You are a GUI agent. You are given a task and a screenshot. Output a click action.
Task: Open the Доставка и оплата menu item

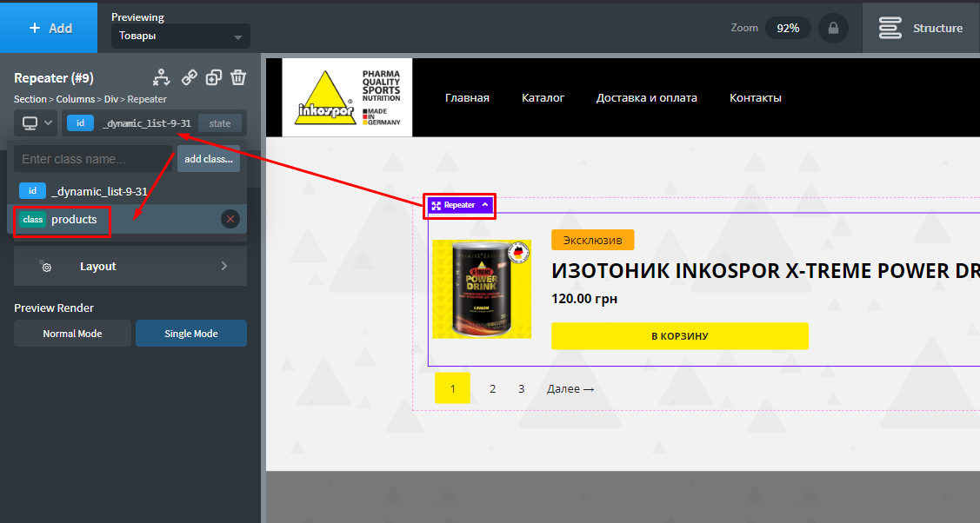pyautogui.click(x=646, y=98)
